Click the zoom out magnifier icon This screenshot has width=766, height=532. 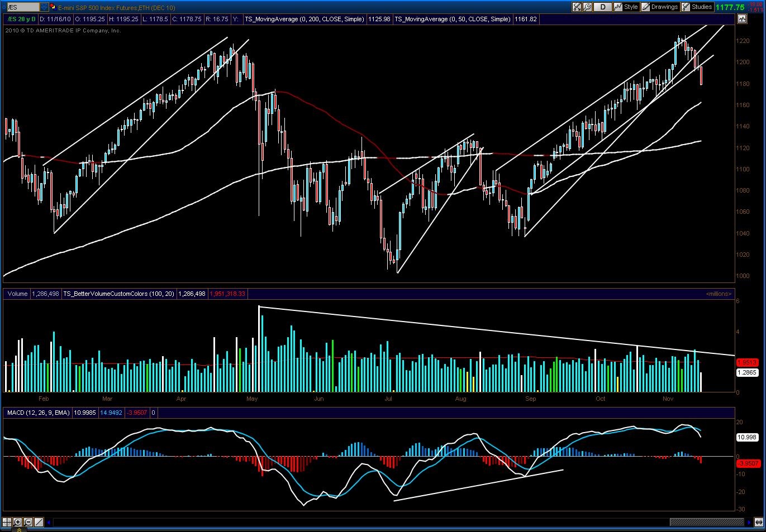28,523
